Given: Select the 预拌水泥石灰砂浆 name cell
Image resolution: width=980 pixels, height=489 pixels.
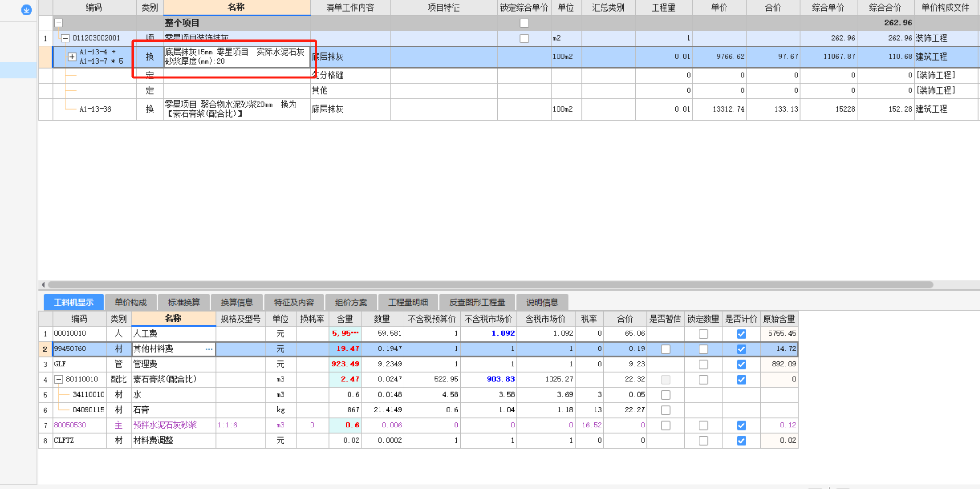Looking at the screenshot, I should tap(174, 425).
